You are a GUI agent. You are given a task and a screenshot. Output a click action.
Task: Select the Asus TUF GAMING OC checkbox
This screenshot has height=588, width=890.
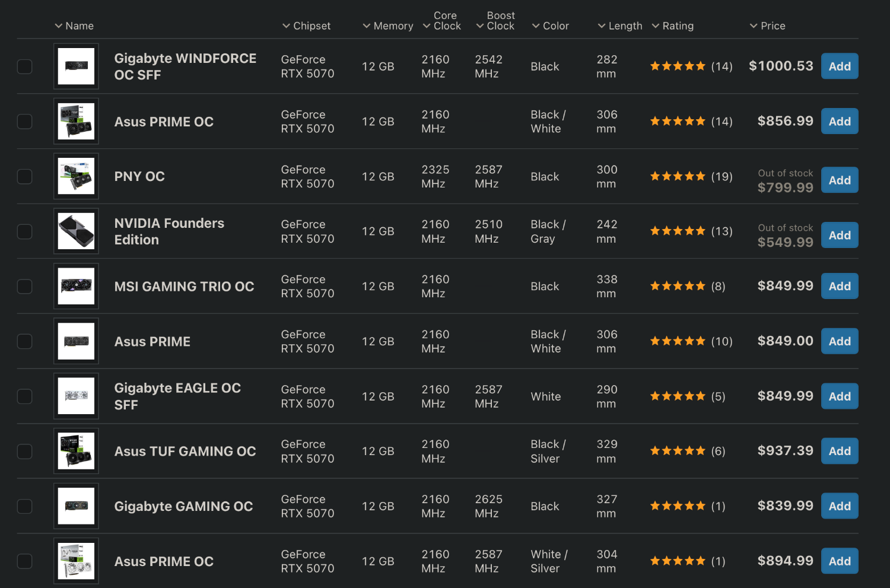point(24,452)
